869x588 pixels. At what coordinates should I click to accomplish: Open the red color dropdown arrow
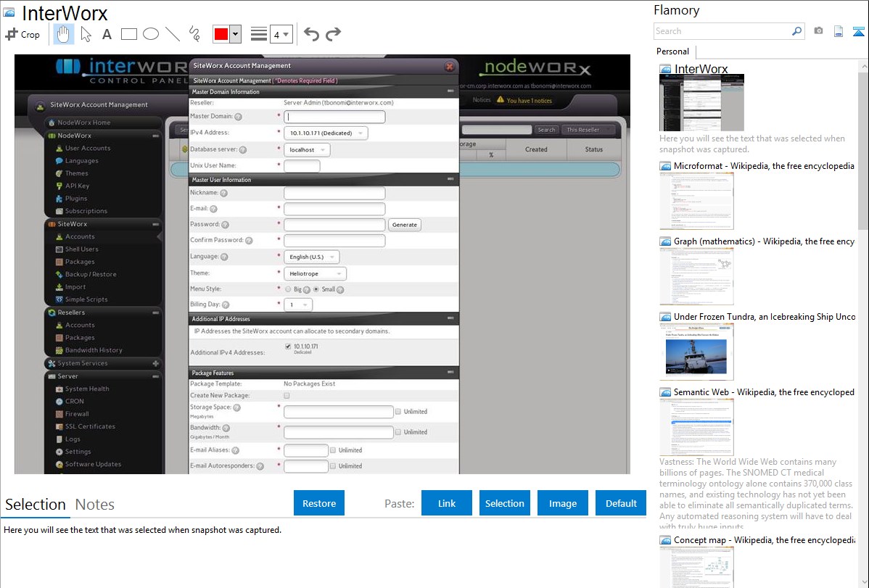235,34
